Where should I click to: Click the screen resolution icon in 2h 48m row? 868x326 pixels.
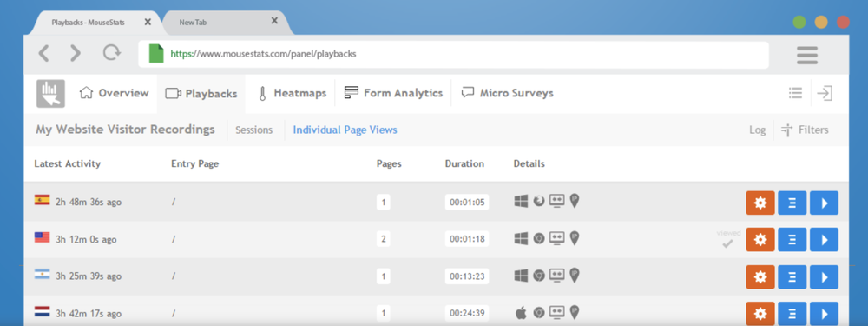[557, 201]
